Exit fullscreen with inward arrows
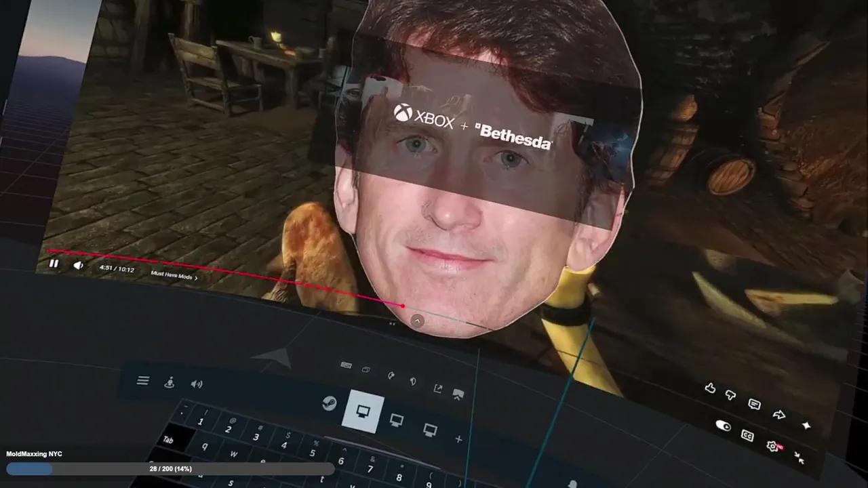868x488 pixels. pos(800,457)
